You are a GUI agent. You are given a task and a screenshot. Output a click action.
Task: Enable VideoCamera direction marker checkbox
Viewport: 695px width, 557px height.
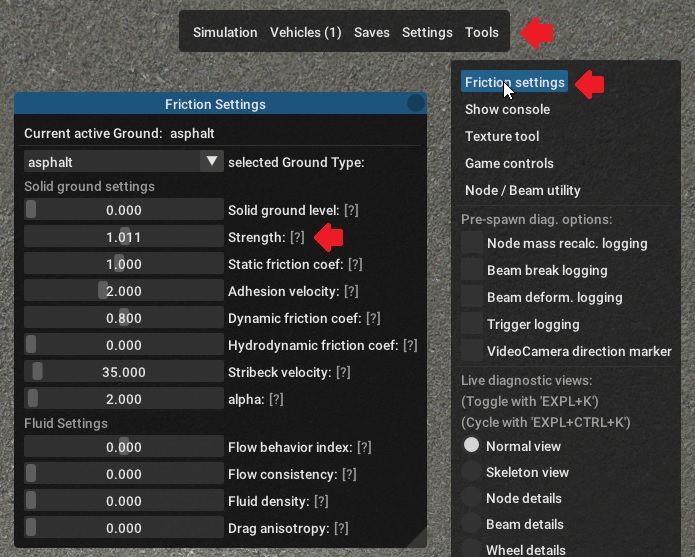coord(472,351)
